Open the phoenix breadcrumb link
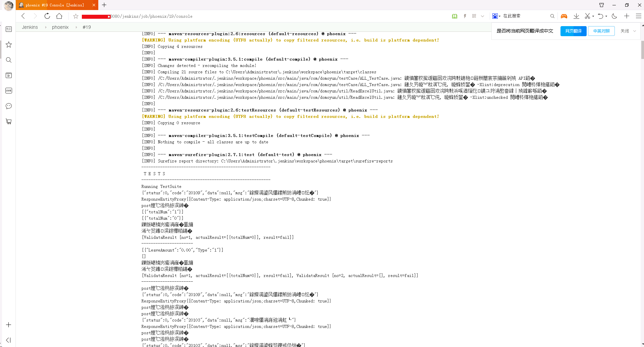Screen dimensions: 644x347 [60, 27]
